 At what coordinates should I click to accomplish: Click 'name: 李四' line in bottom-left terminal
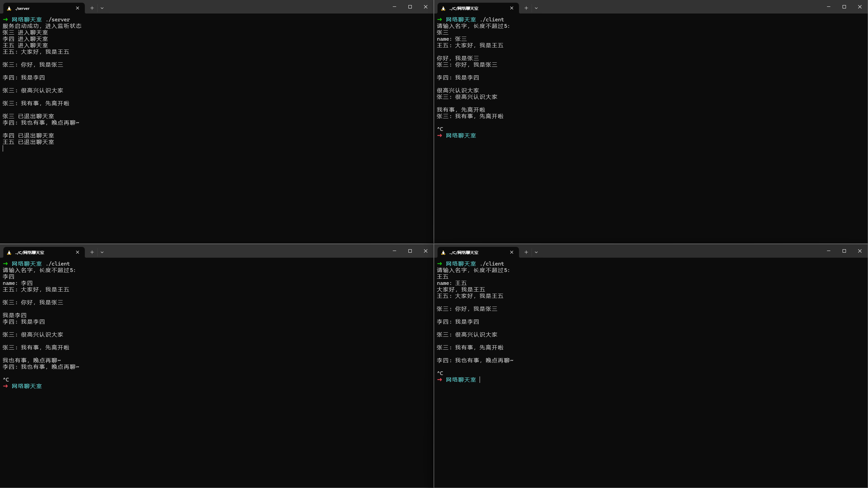(x=18, y=283)
